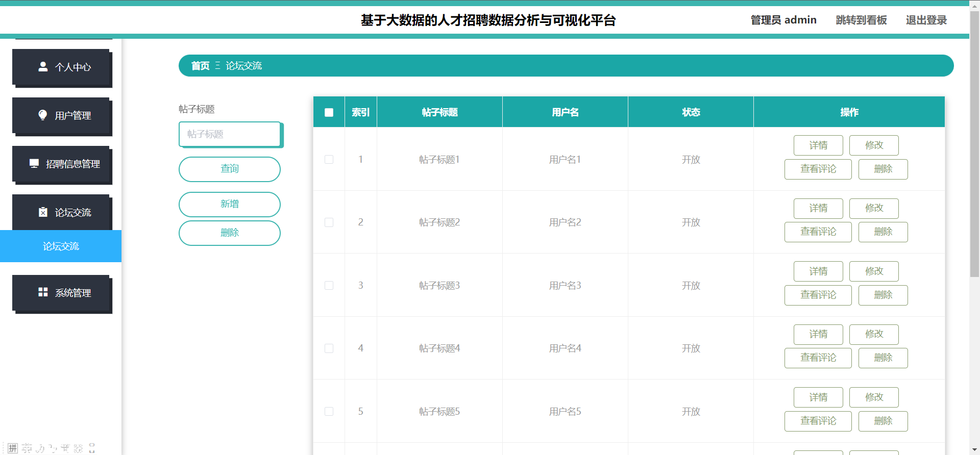
Task: Check the checkbox for row 帖子标题1
Action: pos(329,159)
